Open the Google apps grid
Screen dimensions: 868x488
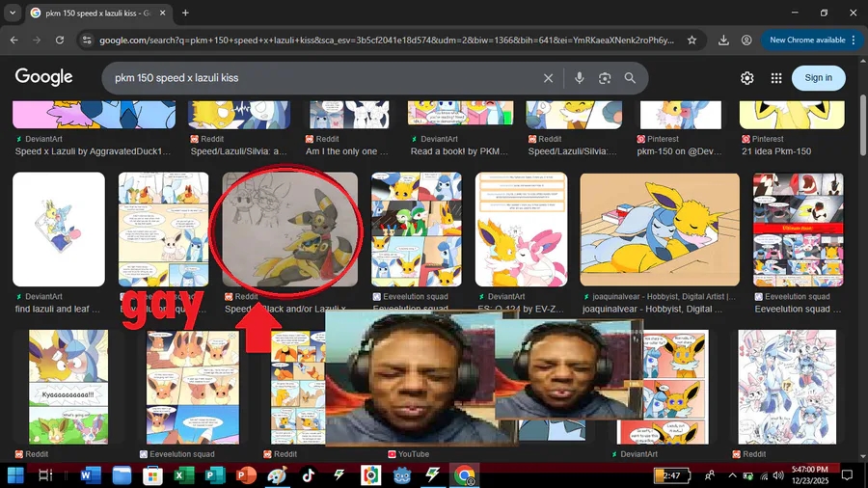pos(776,78)
